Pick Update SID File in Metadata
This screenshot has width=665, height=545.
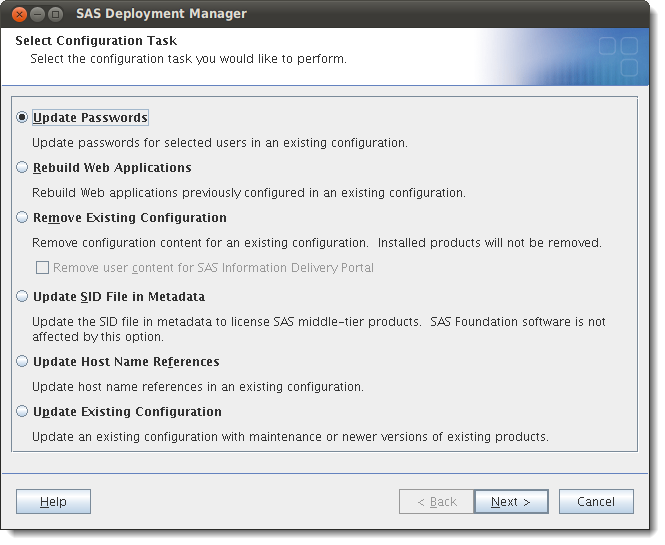pos(22,296)
